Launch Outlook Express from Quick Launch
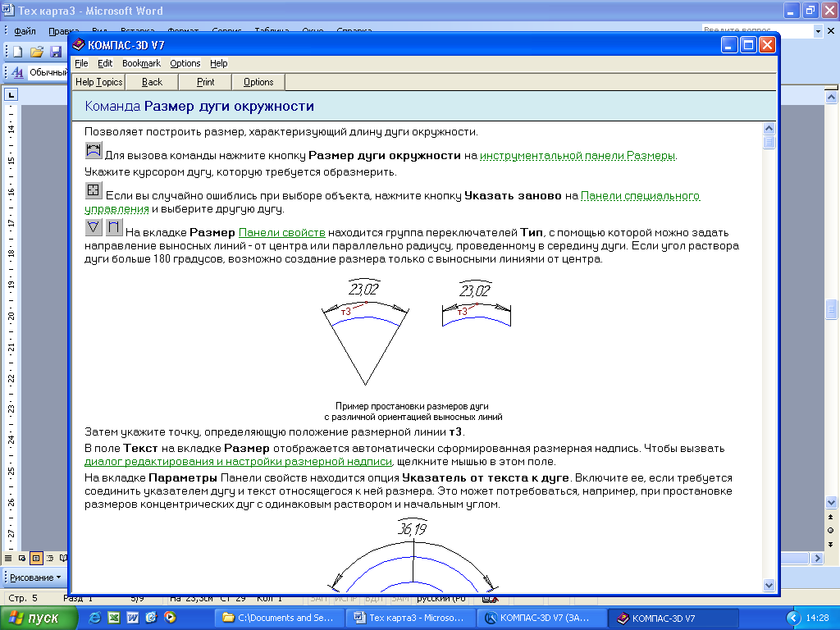 pos(151,618)
